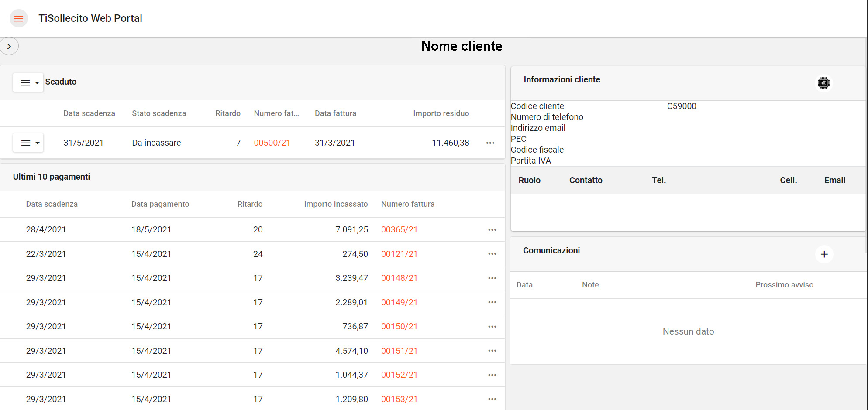Sort payments by Data pagamento header

[x=160, y=204]
